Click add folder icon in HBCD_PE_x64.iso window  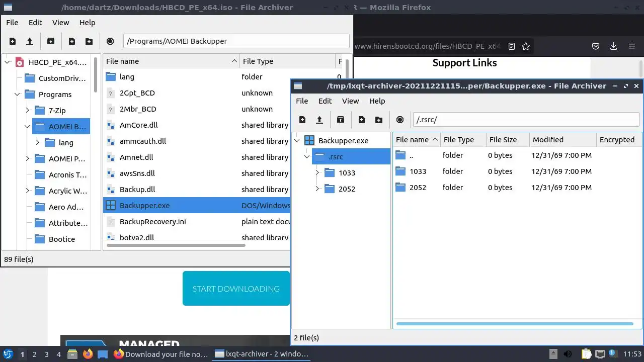89,41
